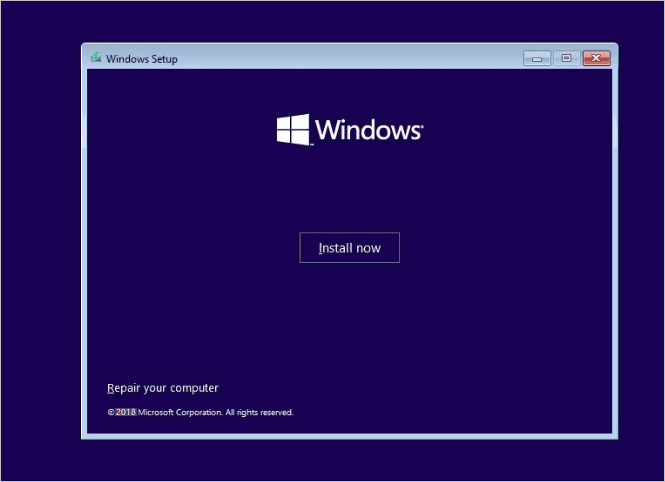The height and width of the screenshot is (482, 665).
Task: Minimize the Windows Setup window
Action: point(537,58)
